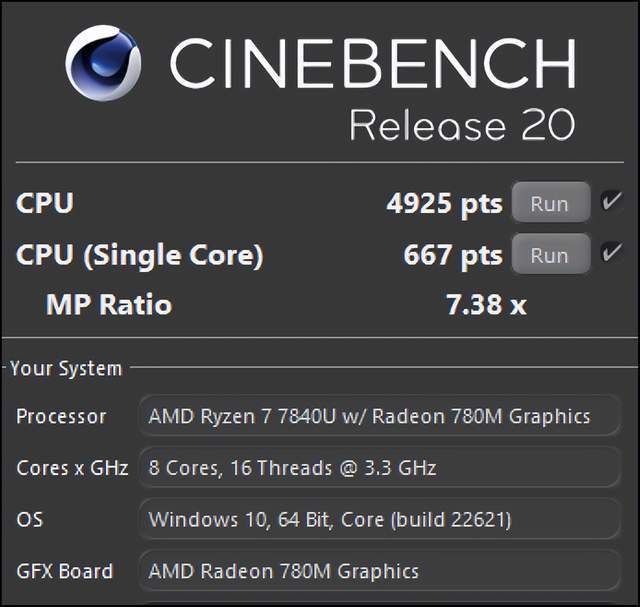Click the CPU (Single Core) label
This screenshot has width=640, height=607.
pos(139,256)
